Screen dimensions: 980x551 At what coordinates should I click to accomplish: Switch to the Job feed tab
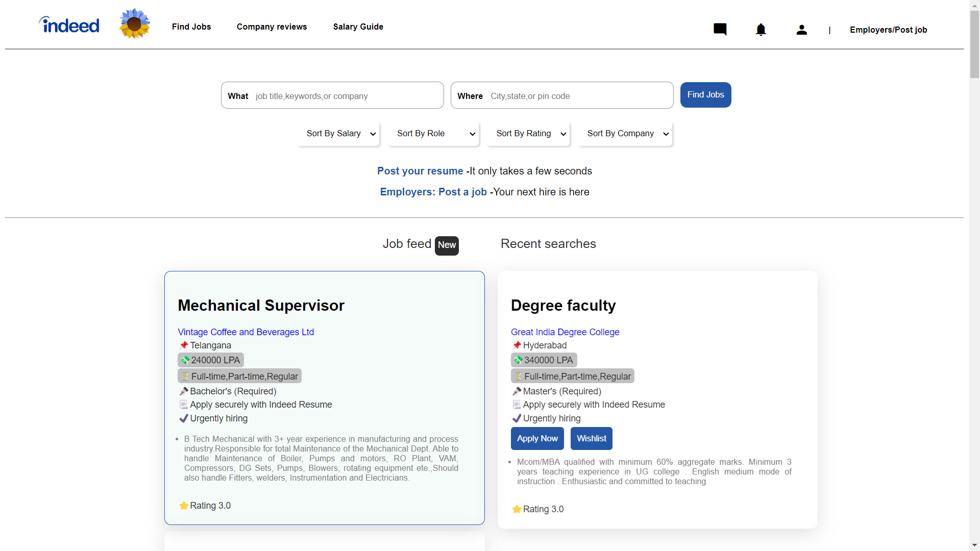pos(407,244)
